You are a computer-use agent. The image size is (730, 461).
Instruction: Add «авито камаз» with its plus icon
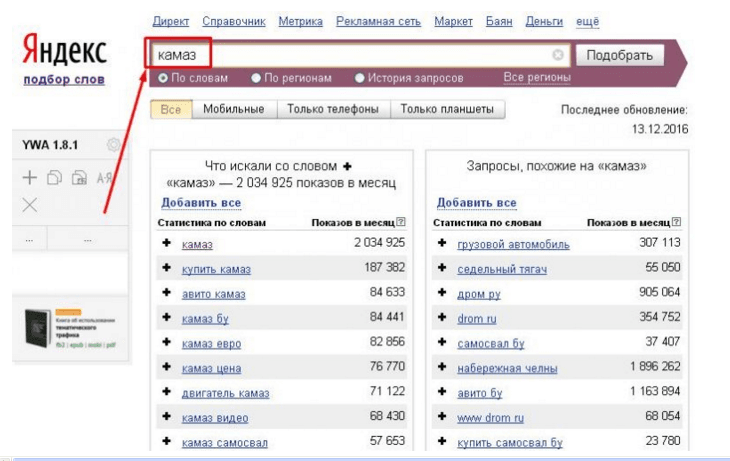click(167, 292)
